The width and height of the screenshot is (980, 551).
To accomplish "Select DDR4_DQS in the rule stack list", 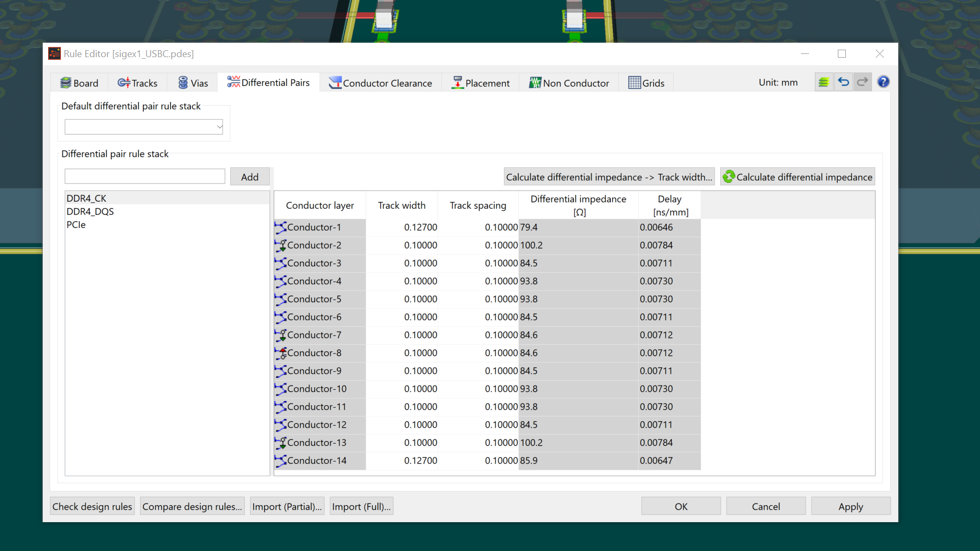I will (90, 211).
